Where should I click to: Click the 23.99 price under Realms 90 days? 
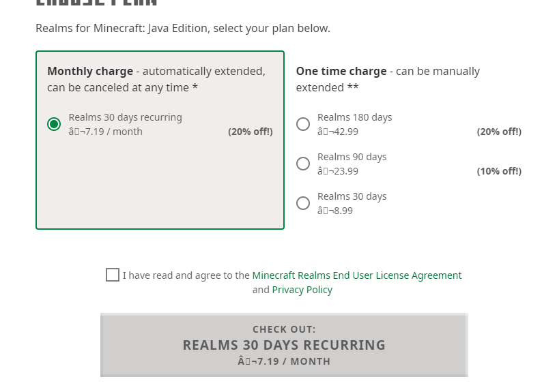click(x=338, y=171)
